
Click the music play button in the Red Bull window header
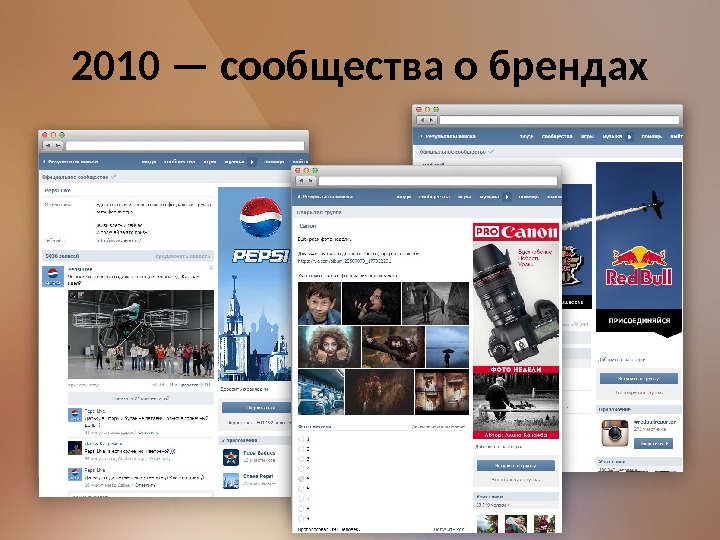point(630,136)
